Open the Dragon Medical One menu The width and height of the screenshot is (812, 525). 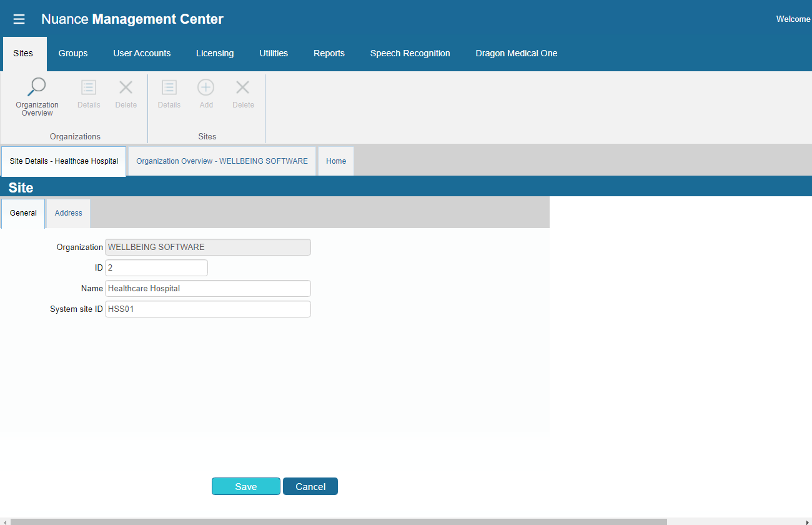517,53
